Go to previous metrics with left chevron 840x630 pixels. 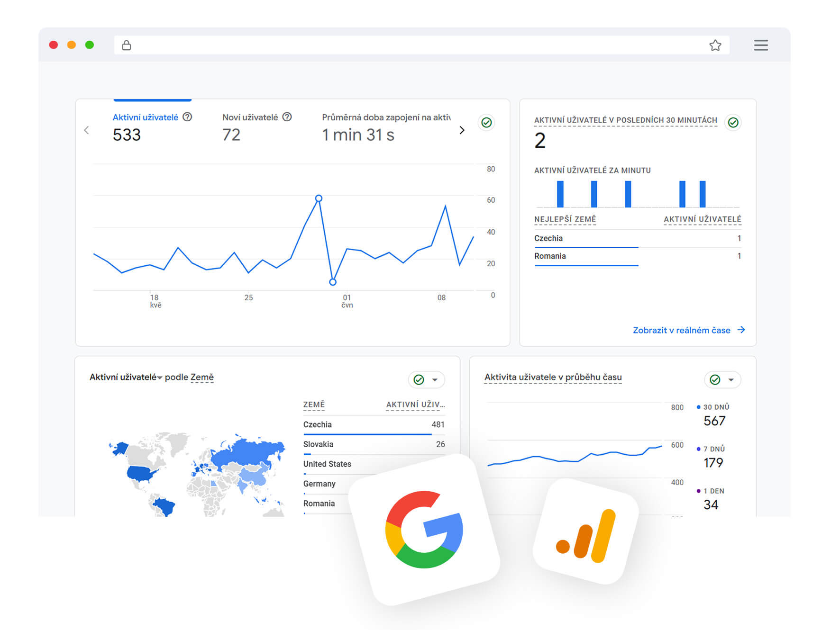click(x=86, y=130)
